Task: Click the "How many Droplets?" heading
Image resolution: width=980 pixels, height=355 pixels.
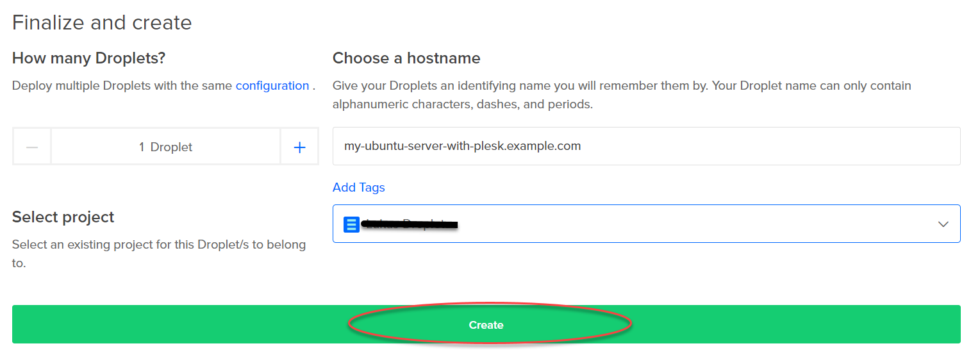Action: [88, 58]
